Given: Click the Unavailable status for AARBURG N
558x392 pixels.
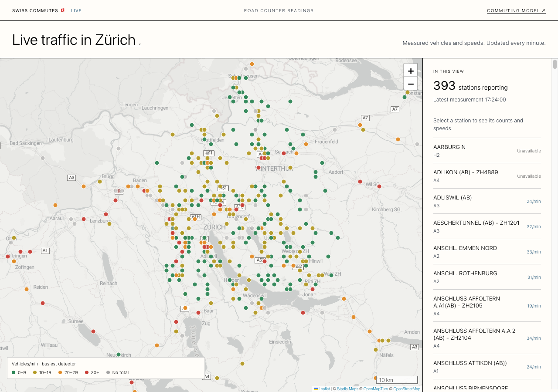Looking at the screenshot, I should point(529,151).
